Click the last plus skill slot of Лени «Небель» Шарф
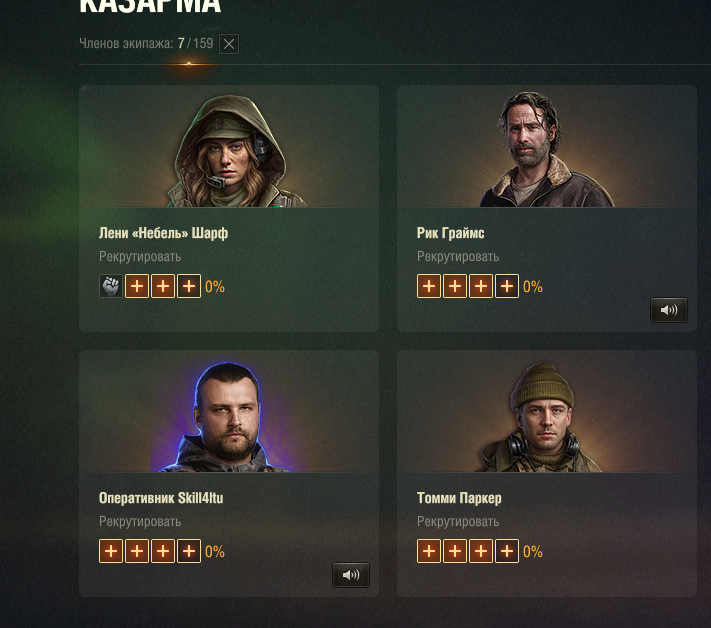 click(189, 286)
